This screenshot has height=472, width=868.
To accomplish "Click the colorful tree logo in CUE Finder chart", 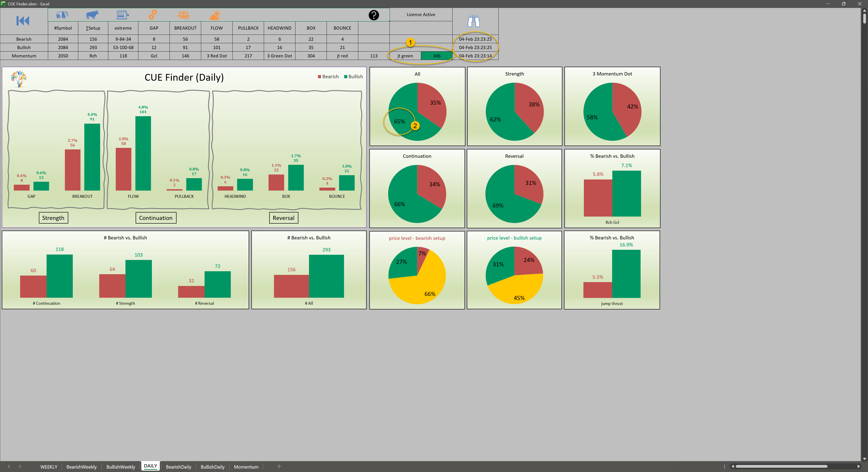I will tap(19, 79).
